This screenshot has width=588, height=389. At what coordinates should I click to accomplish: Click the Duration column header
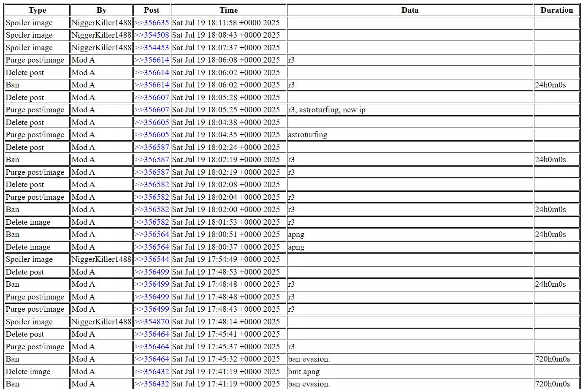pos(556,10)
